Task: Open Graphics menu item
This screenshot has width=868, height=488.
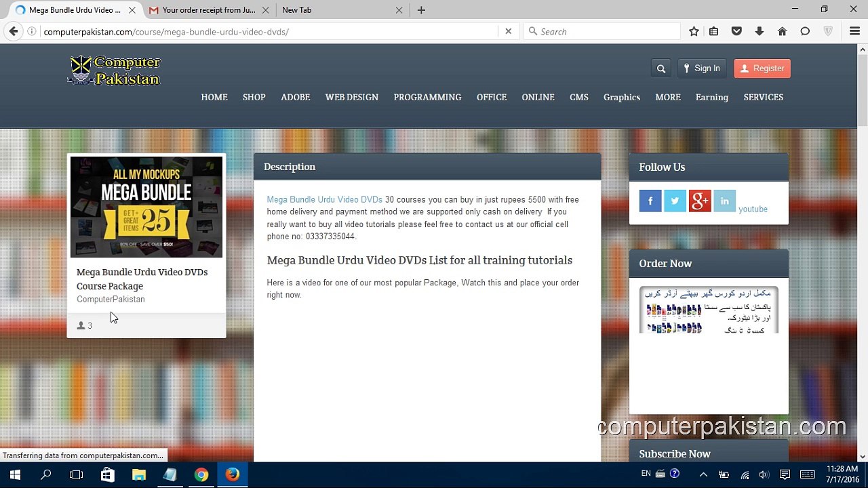Action: tap(622, 98)
